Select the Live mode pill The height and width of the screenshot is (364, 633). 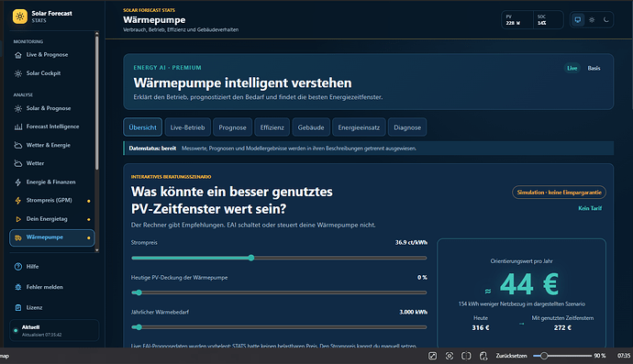[572, 68]
